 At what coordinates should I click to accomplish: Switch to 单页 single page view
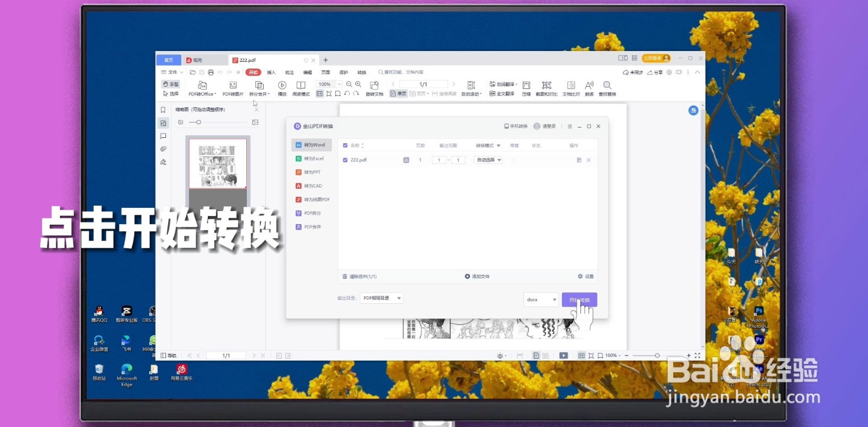pos(398,93)
